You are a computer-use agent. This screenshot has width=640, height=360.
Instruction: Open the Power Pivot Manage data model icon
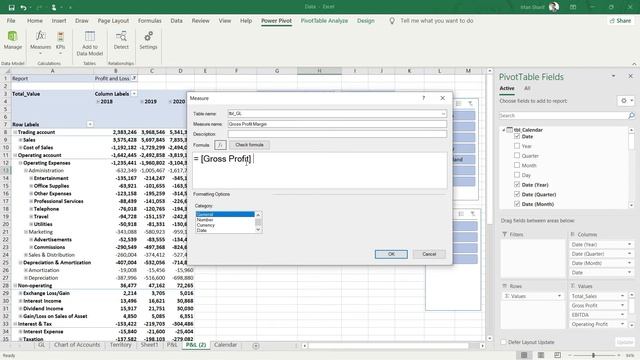[x=13, y=37]
